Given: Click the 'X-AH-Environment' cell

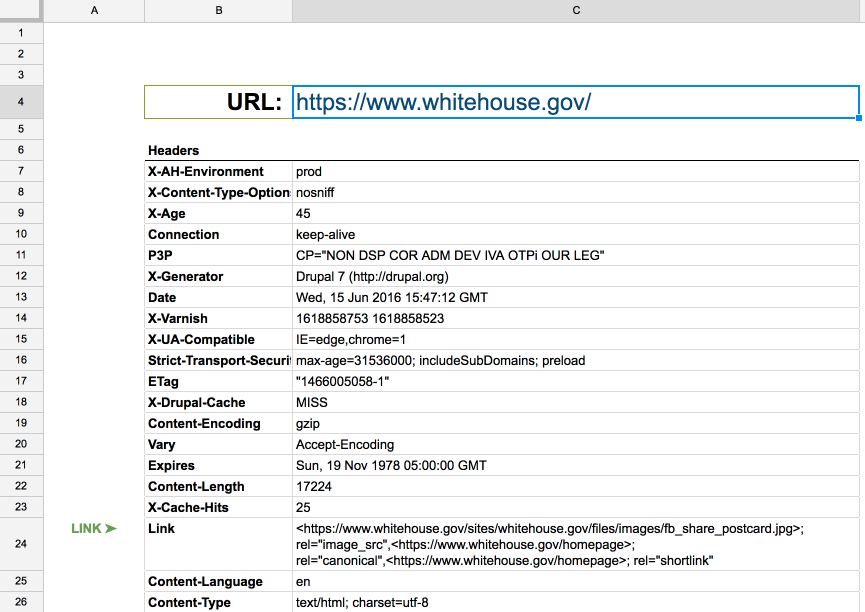Looking at the screenshot, I should pyautogui.click(x=218, y=172).
